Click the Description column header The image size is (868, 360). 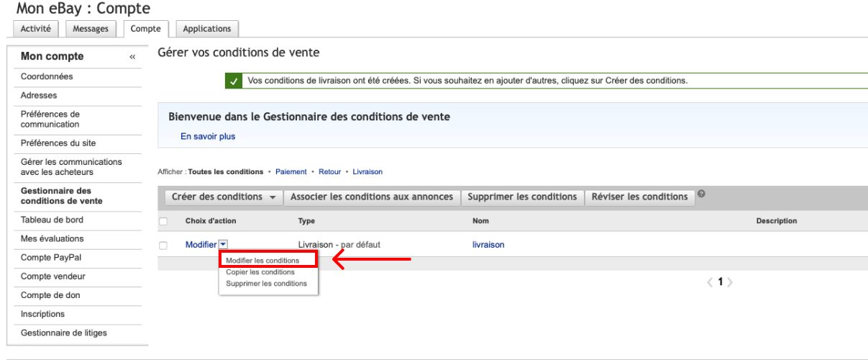[776, 221]
